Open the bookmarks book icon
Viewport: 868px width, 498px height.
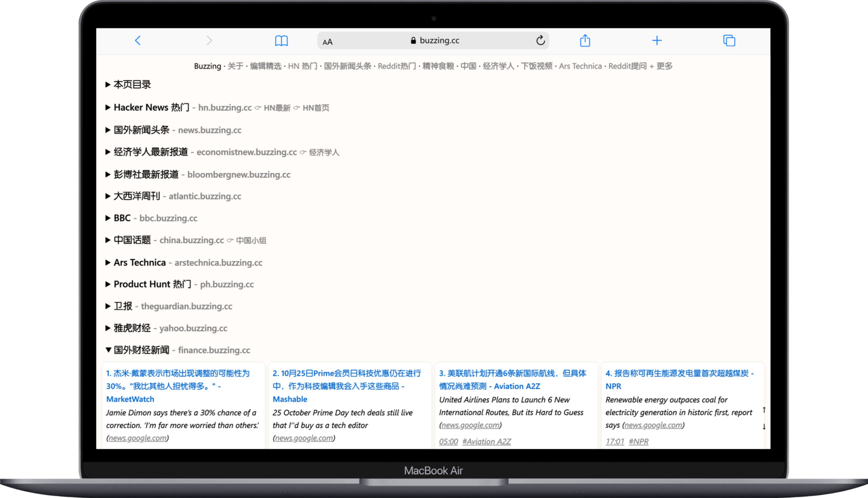(281, 41)
